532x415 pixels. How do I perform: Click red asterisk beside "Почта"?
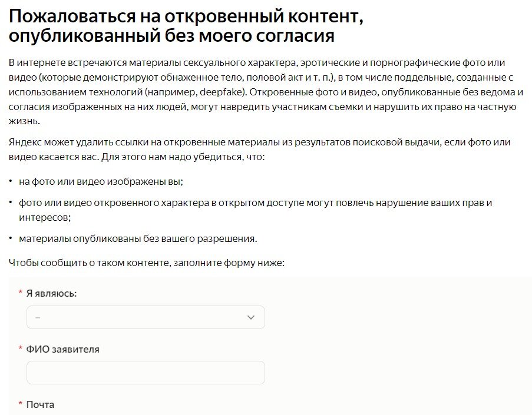click(x=21, y=403)
